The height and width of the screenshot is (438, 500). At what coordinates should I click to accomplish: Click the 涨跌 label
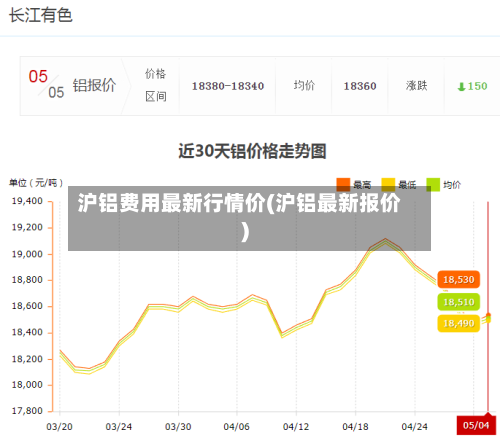[416, 86]
